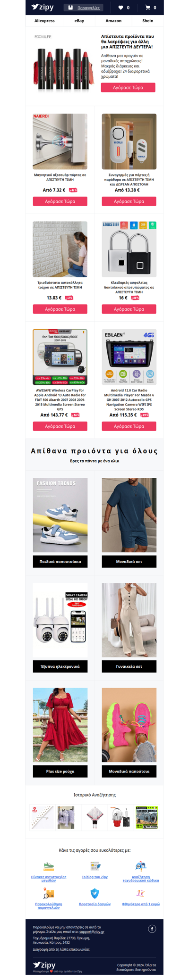Open the order tracking package icon
Screen dimensions: 189x980
[x=49, y=893]
